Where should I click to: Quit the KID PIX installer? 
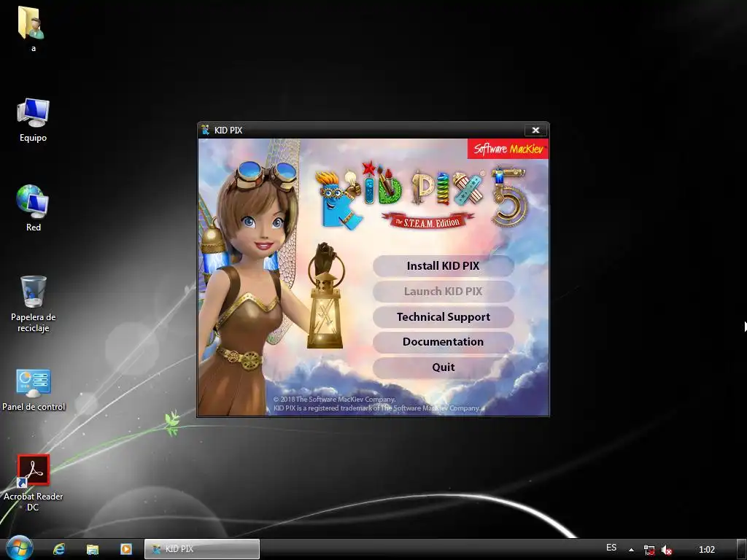(x=443, y=367)
